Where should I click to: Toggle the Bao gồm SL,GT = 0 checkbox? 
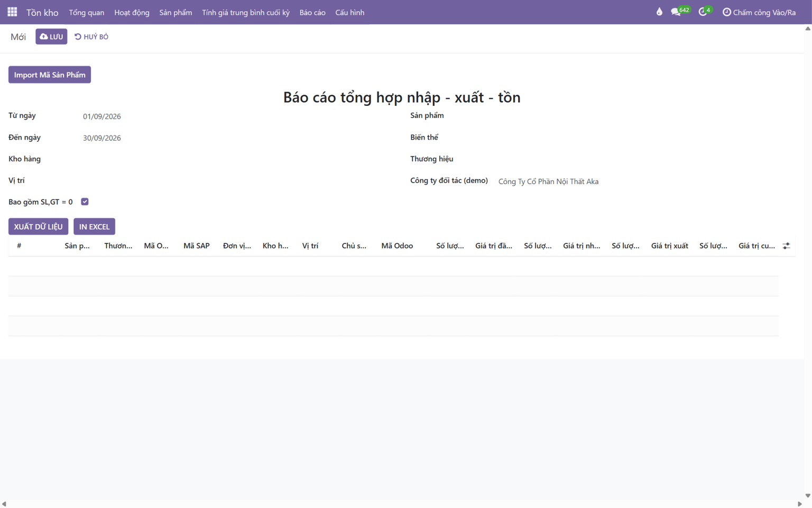[85, 202]
